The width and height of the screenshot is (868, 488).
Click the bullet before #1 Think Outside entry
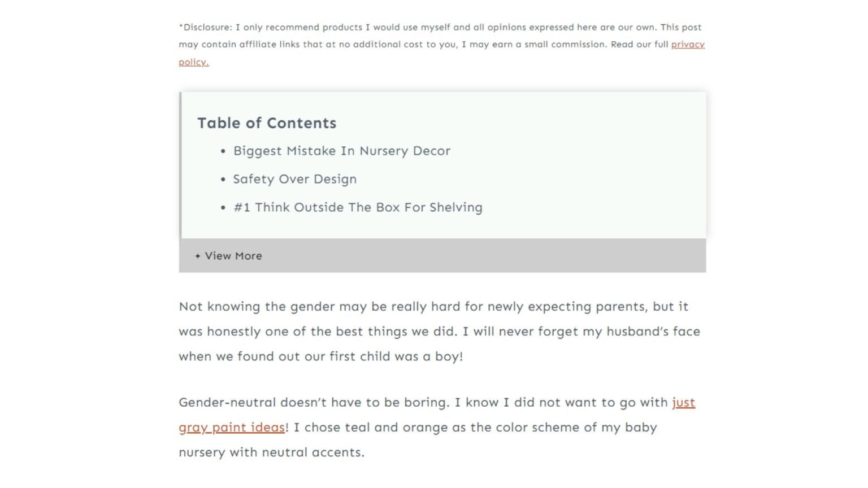click(223, 208)
